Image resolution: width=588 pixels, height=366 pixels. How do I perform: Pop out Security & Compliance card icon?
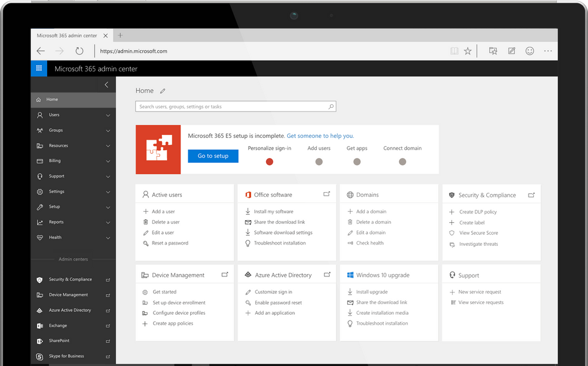tap(531, 195)
